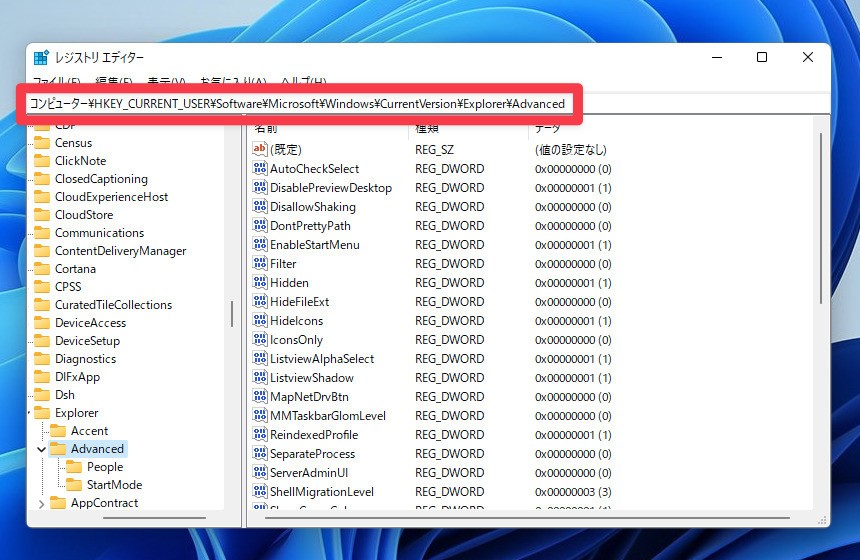Select the ContentDeliveryManager key
Screen dimensions: 860x560
pos(121,251)
